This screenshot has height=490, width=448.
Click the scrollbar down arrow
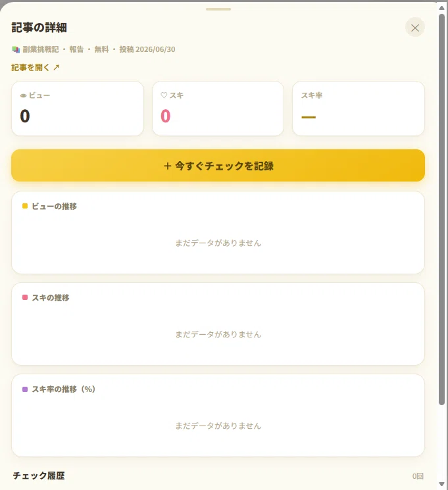point(441,484)
